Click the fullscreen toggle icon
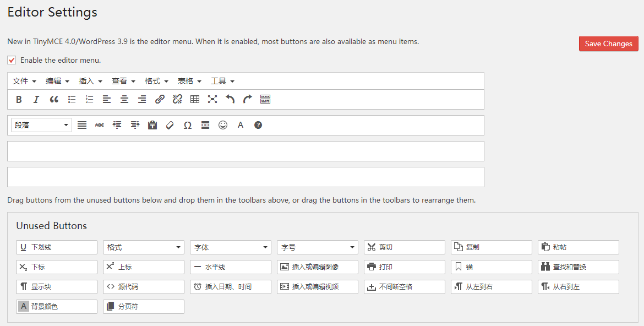The image size is (644, 326). (212, 99)
